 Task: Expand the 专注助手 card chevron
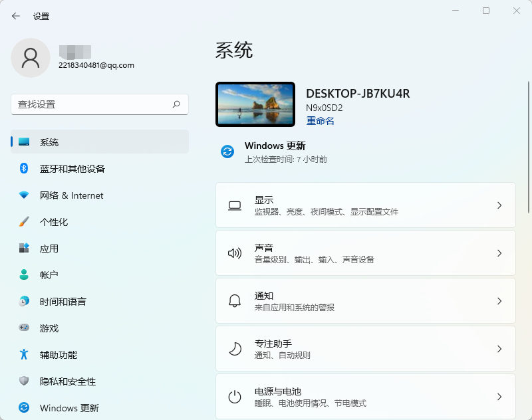pos(499,349)
